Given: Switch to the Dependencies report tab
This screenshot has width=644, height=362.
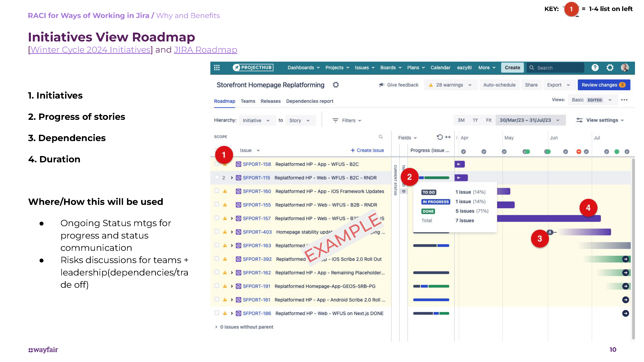Looking at the screenshot, I should [x=310, y=101].
